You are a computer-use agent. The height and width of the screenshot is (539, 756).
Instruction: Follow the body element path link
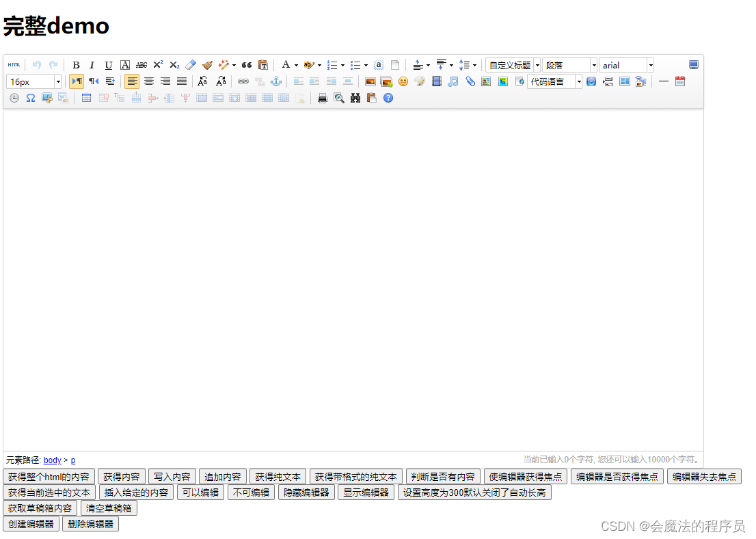[x=53, y=460]
